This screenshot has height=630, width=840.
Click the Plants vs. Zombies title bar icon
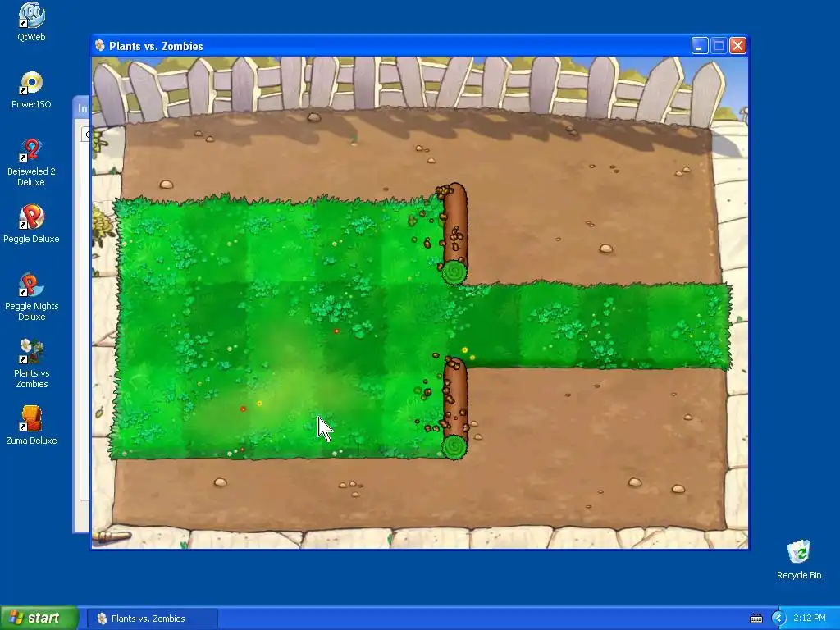pyautogui.click(x=99, y=46)
